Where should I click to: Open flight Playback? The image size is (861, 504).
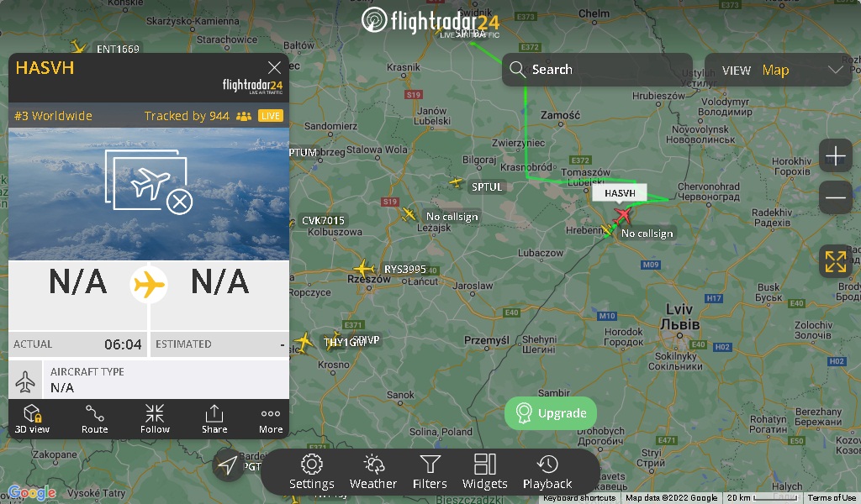547,471
